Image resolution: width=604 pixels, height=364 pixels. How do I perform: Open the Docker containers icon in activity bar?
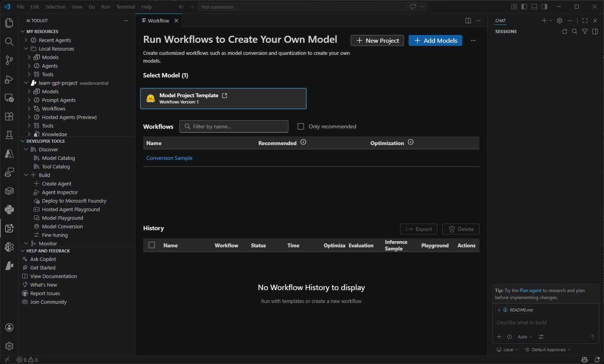[x=9, y=191]
